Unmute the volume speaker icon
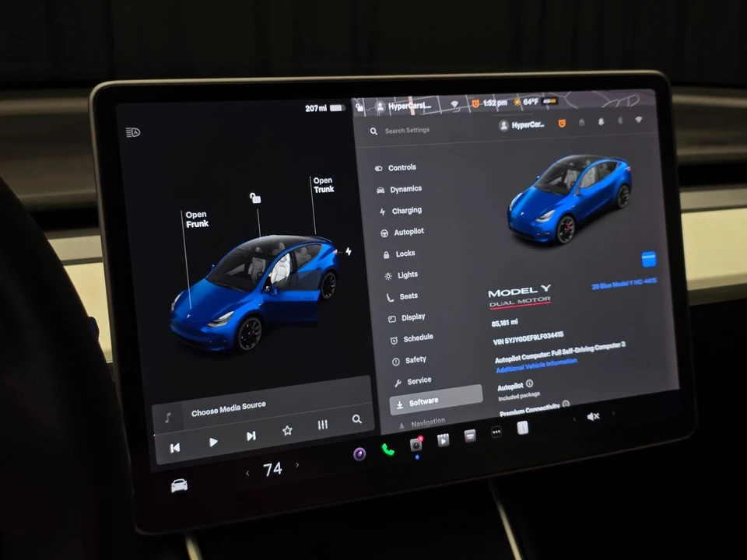 click(x=593, y=417)
